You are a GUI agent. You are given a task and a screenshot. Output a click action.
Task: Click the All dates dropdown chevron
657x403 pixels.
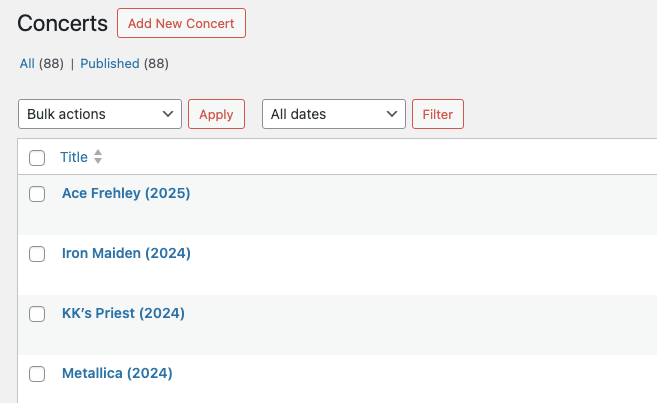pos(392,114)
